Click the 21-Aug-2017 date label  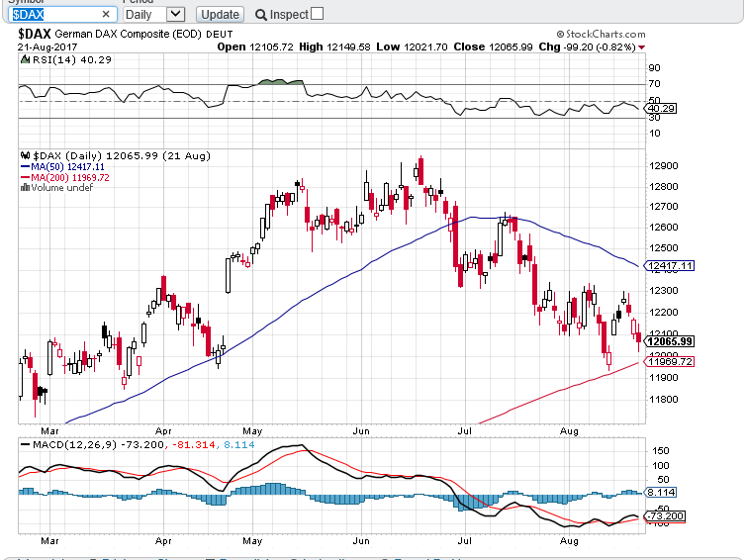[47, 47]
